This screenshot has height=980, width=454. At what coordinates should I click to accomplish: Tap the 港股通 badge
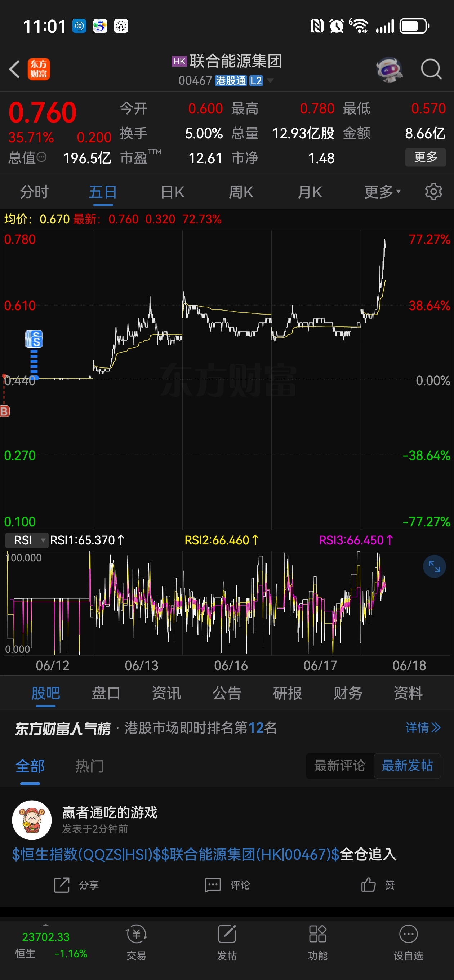point(231,81)
